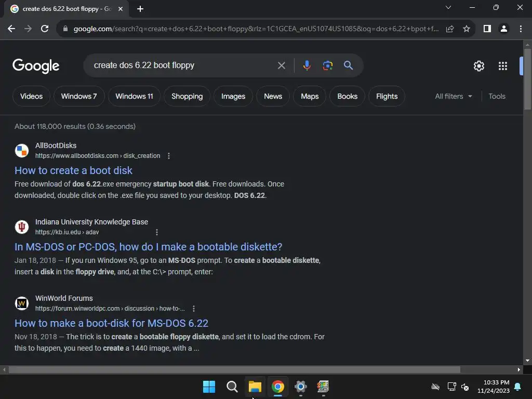Go to the Google homepage via the logo
Screen dimensions: 532x399
click(36, 66)
